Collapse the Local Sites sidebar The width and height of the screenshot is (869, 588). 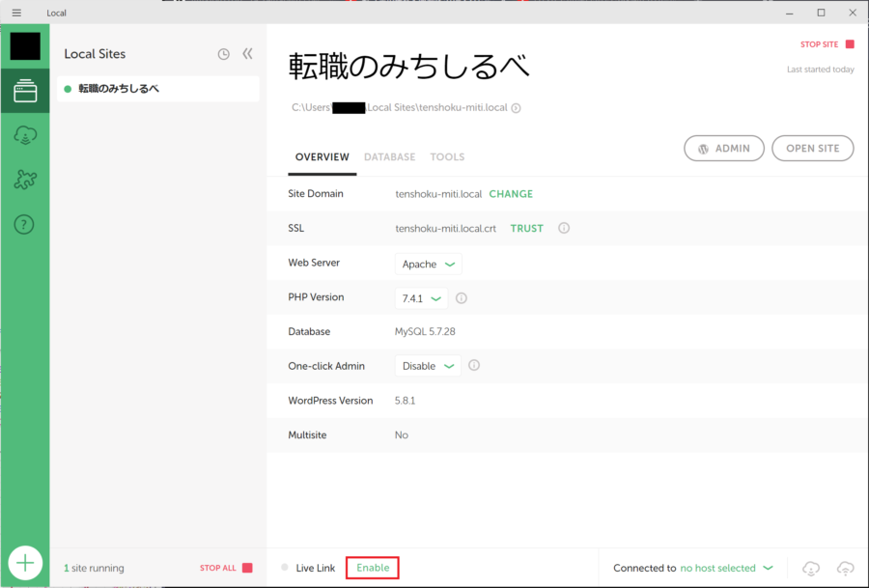(247, 53)
